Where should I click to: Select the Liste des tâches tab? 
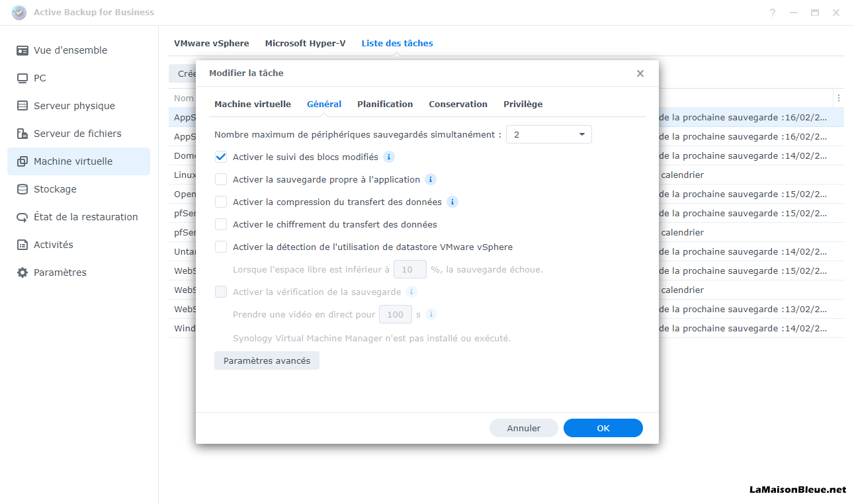pos(397,43)
